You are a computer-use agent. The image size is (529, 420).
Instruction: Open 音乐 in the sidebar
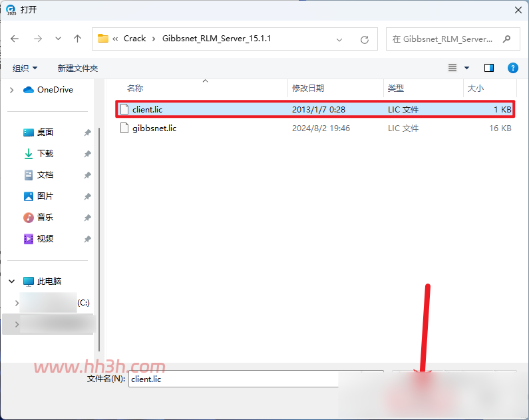tap(38, 217)
